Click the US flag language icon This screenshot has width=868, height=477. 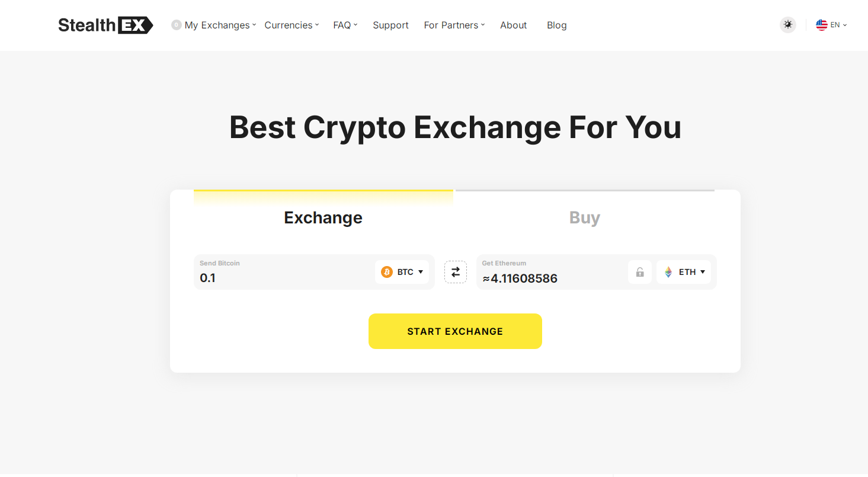[822, 25]
